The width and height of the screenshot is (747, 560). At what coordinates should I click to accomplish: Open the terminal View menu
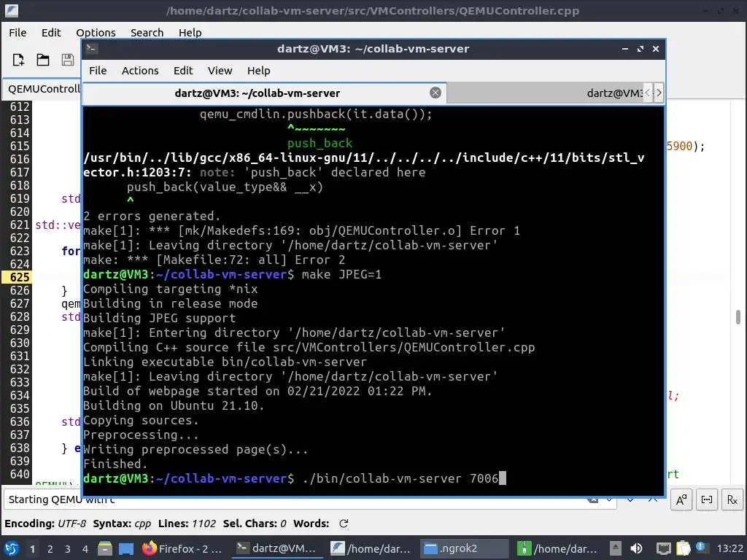click(x=220, y=71)
